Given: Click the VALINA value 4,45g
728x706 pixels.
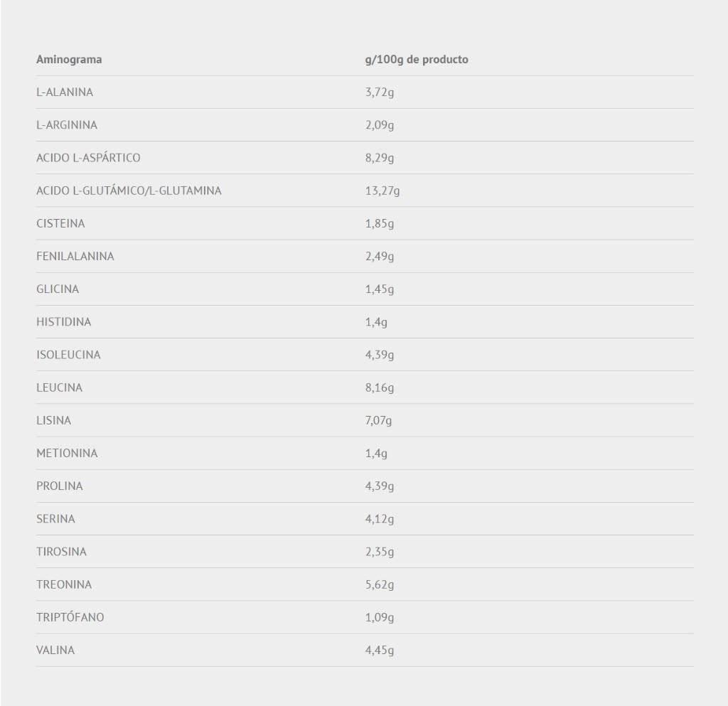Looking at the screenshot, I should tap(380, 651).
